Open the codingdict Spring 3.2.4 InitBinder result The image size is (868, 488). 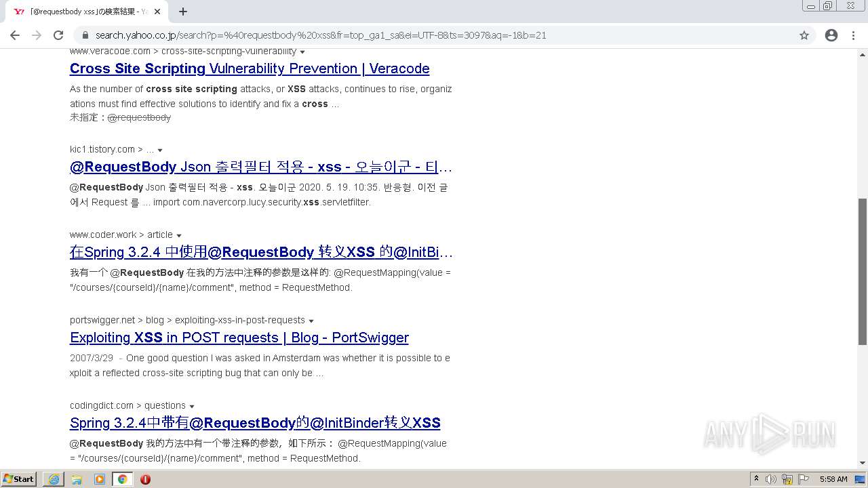coord(255,423)
